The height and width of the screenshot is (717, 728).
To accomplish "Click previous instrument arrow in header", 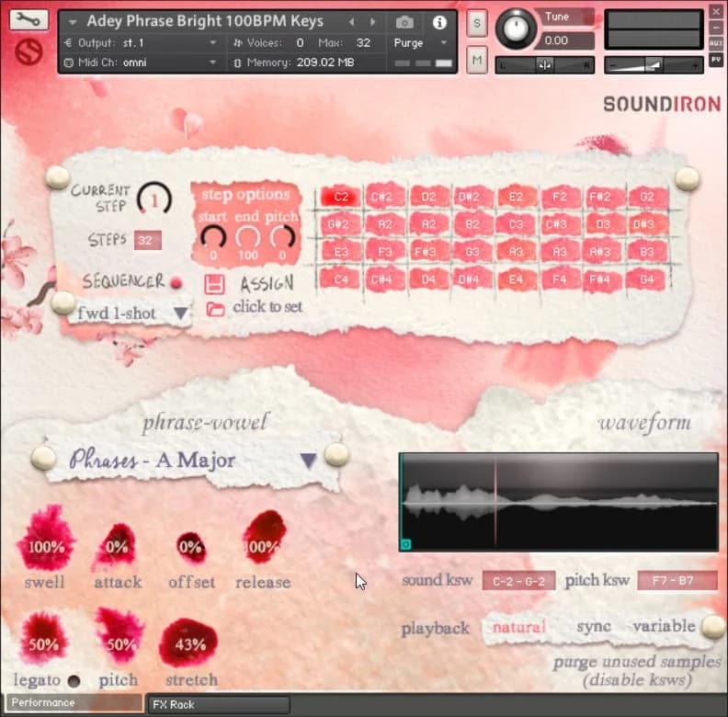I will point(351,21).
